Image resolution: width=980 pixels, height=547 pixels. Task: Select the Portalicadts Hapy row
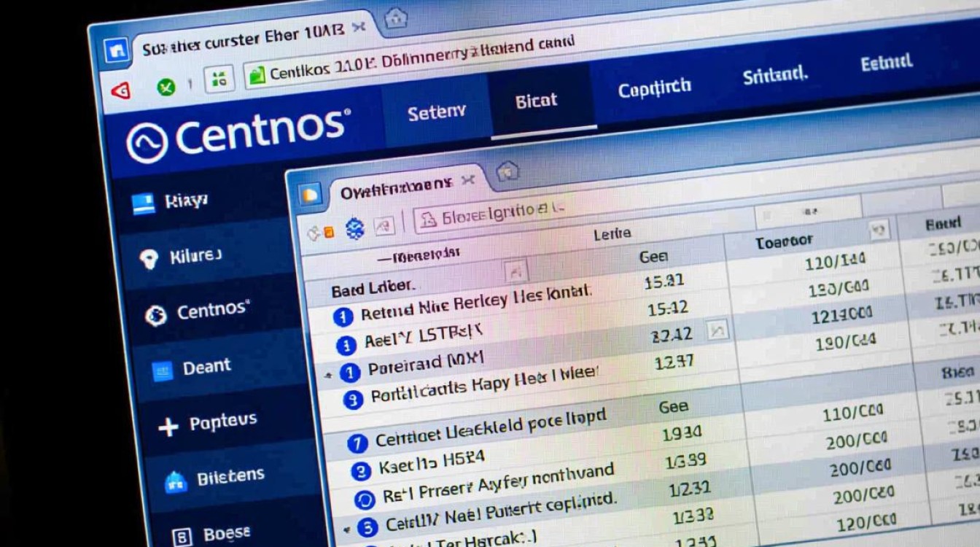(484, 384)
